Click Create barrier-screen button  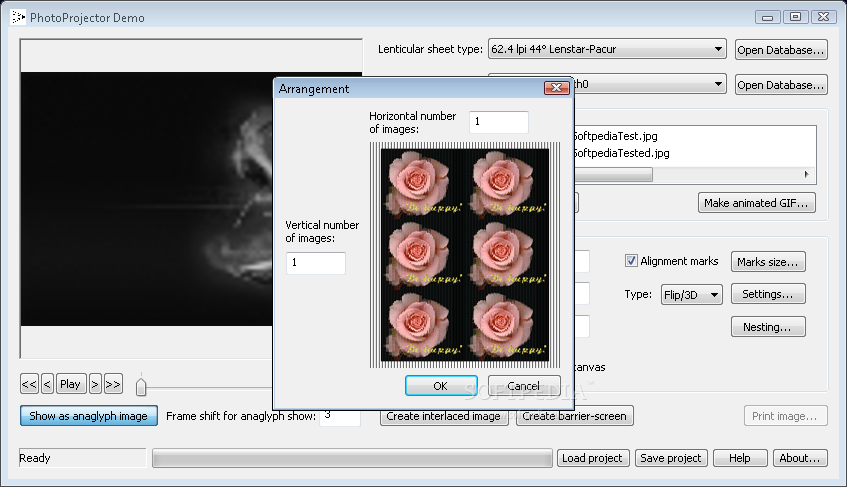pos(575,416)
